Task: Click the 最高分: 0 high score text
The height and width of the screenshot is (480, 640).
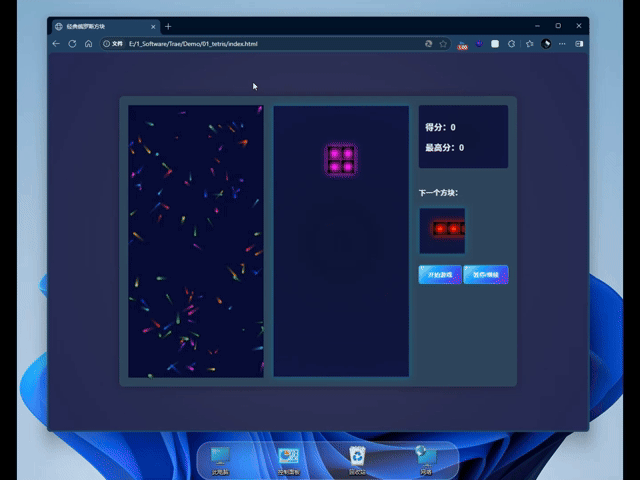Action: pyautogui.click(x=444, y=148)
